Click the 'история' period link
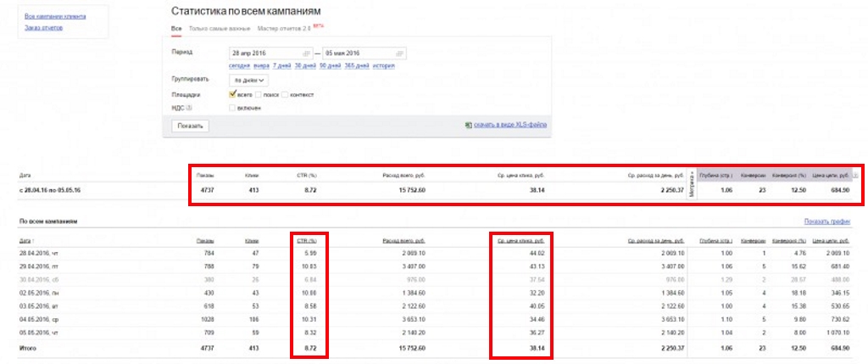868x364 pixels. click(x=384, y=66)
